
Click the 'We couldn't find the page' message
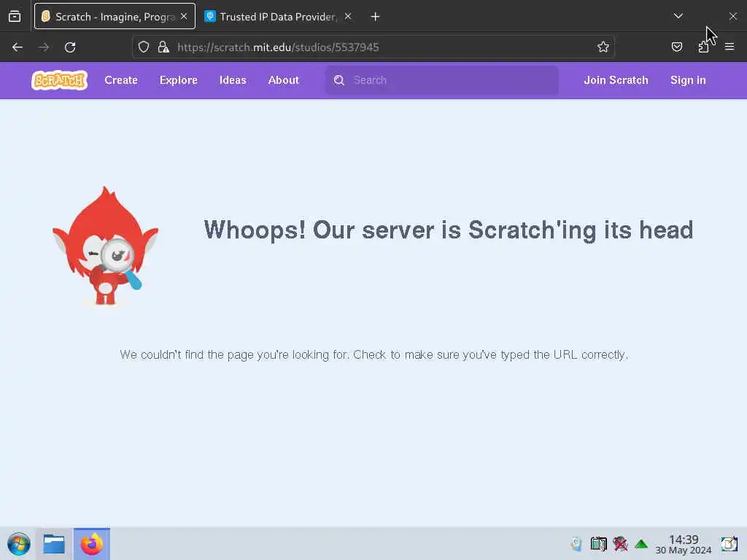374,355
